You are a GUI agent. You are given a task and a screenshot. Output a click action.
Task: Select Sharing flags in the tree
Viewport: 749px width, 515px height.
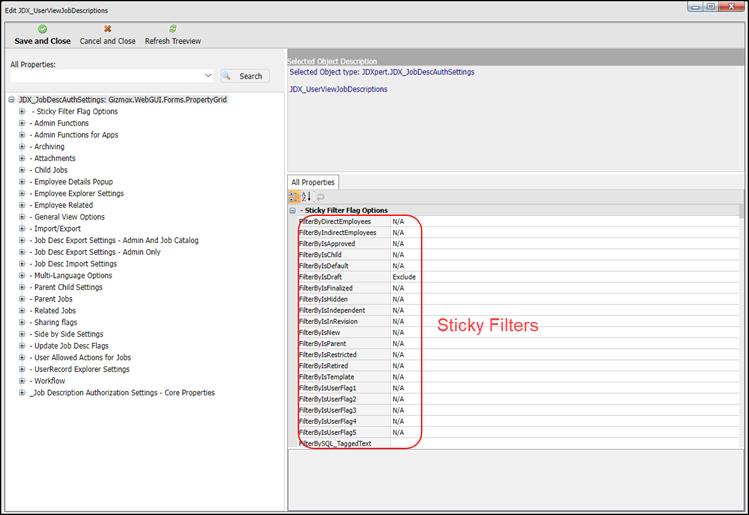tap(54, 322)
